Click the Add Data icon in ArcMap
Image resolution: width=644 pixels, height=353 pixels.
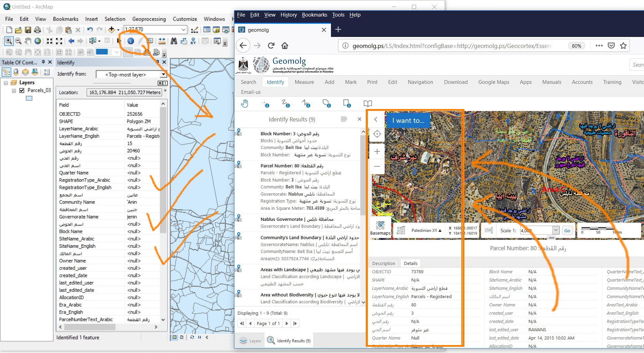[111, 30]
